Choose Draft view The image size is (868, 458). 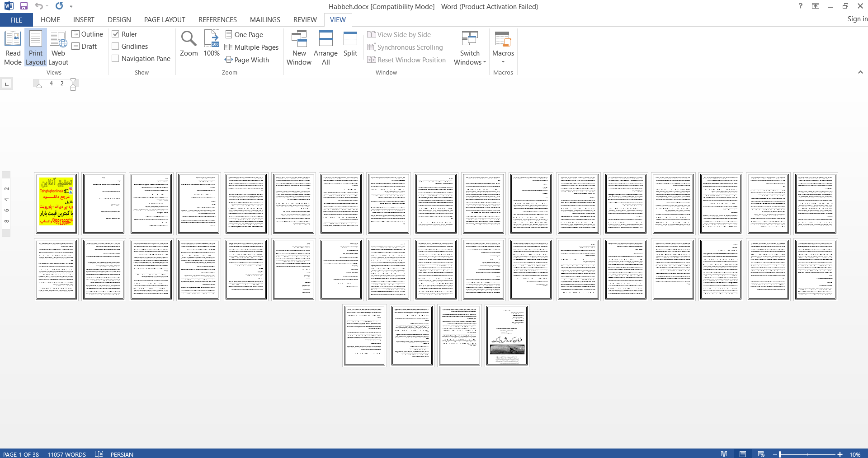(x=85, y=47)
